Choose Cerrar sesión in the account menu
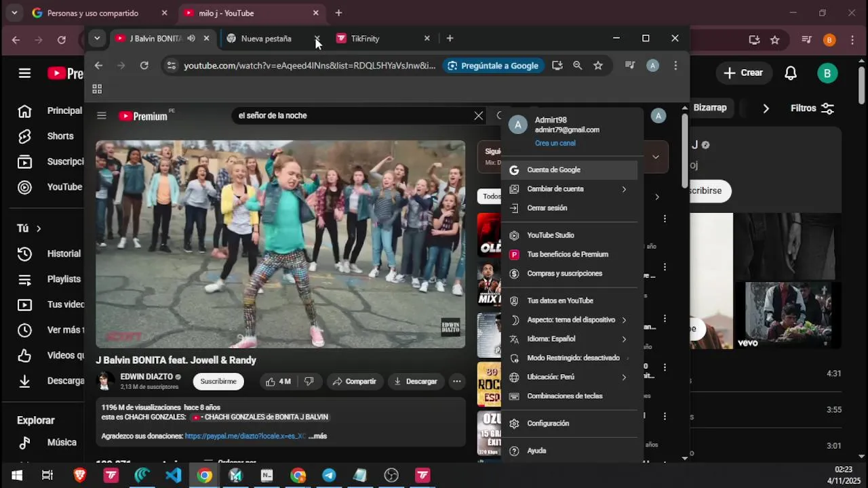Screen dimensions: 868x488 pyautogui.click(x=570, y=208)
